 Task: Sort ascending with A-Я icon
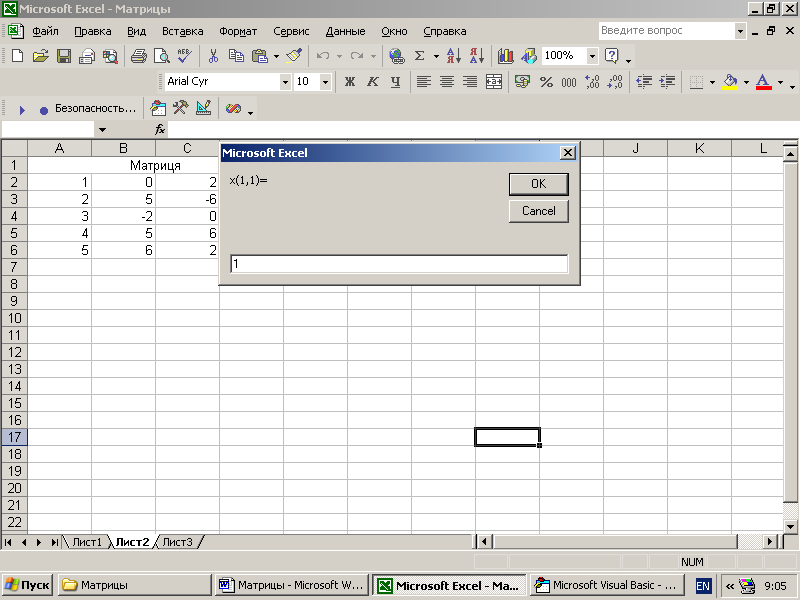tap(454, 56)
